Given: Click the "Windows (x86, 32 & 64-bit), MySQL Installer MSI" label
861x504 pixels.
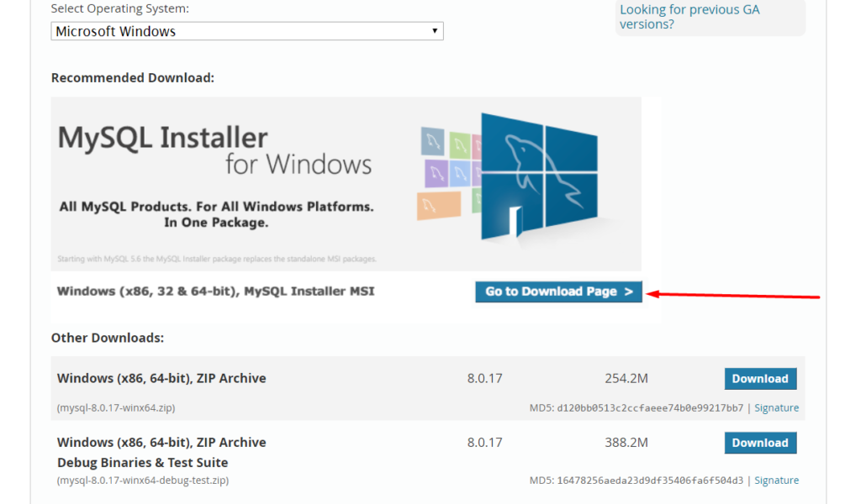Looking at the screenshot, I should click(x=217, y=290).
